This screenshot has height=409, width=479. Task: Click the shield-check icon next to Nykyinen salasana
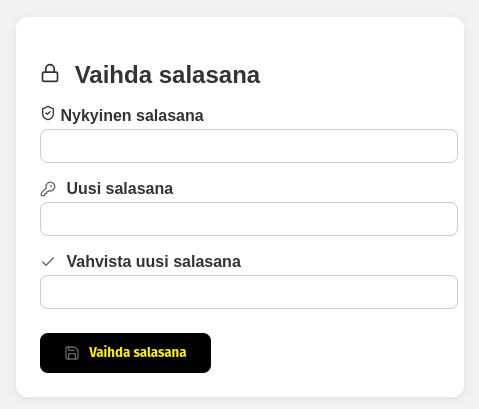(x=48, y=114)
